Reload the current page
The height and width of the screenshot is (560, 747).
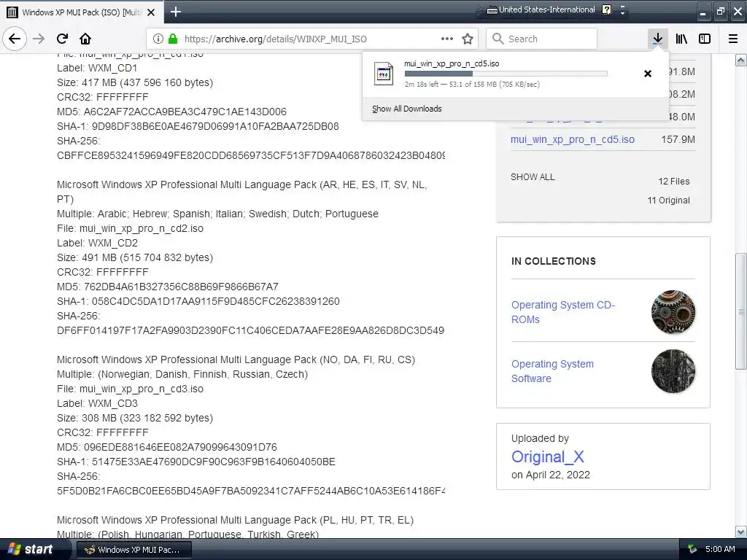[x=63, y=39]
